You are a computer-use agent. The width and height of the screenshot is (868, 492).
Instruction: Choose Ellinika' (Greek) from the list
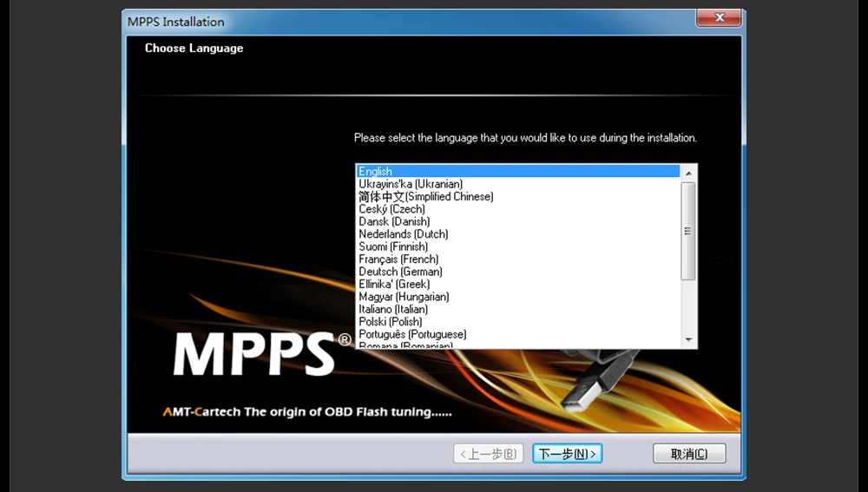pos(518,284)
